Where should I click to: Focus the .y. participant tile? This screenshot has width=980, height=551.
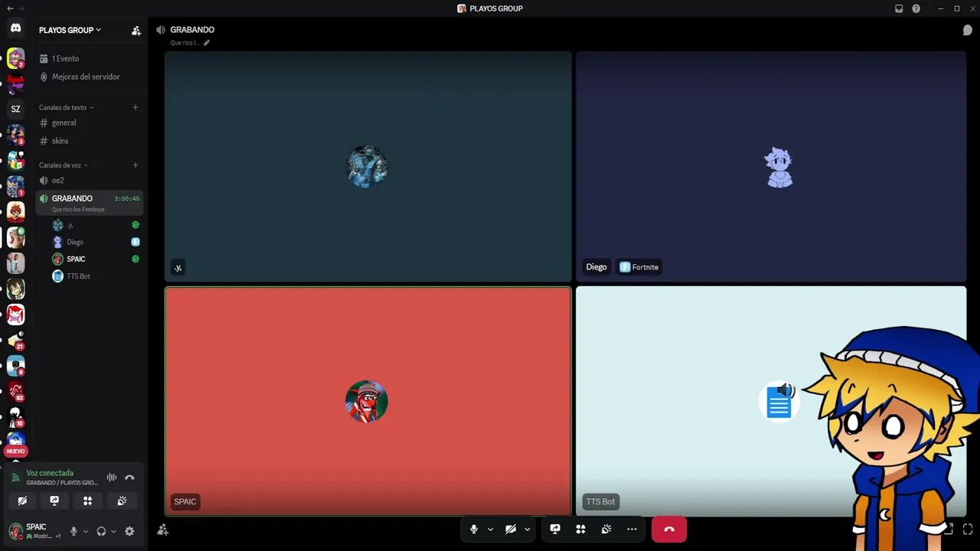[367, 166]
